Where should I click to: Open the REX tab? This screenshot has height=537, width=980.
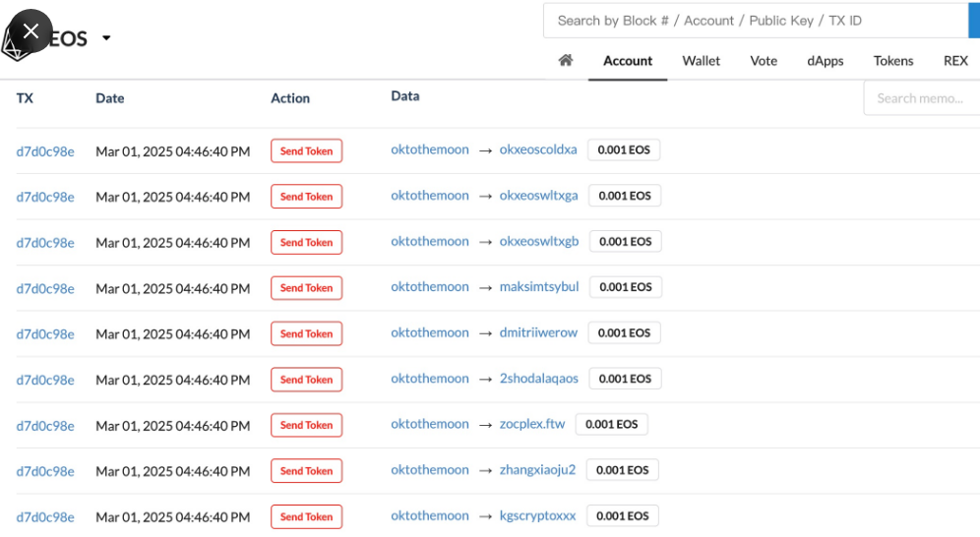955,61
